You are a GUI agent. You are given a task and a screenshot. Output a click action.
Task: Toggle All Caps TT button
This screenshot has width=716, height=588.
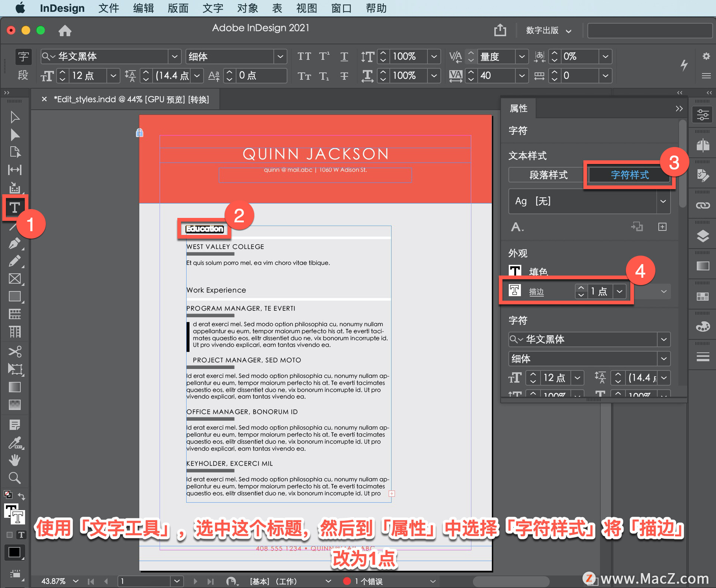304,57
